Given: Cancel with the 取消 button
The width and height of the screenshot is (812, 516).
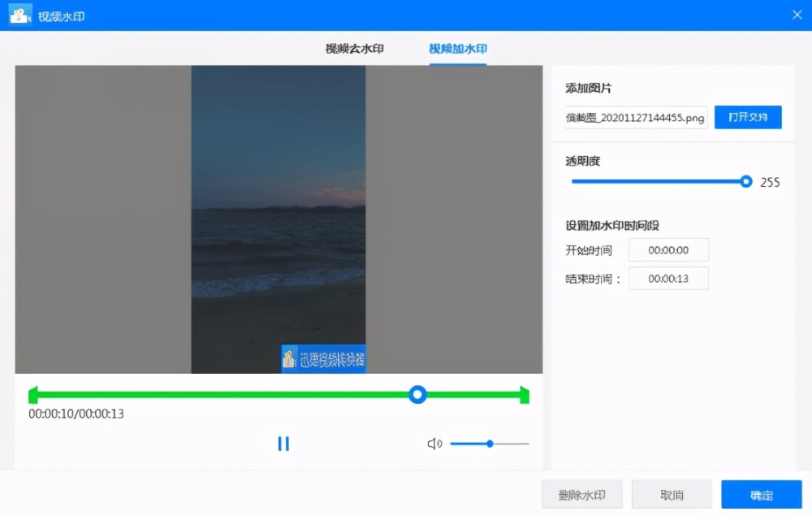Looking at the screenshot, I should click(672, 495).
